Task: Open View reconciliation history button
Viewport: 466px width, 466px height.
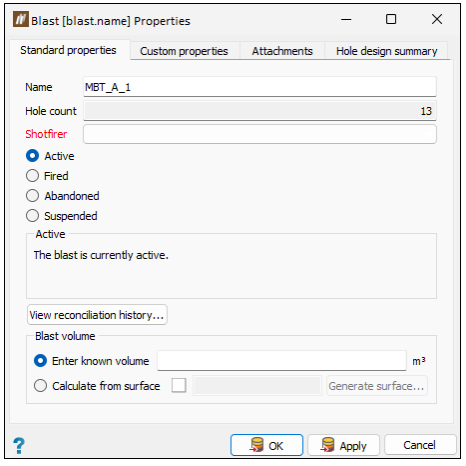Action: point(97,315)
